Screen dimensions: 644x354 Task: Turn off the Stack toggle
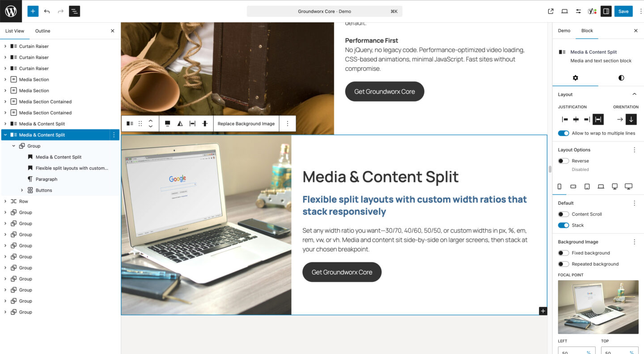[563, 225]
